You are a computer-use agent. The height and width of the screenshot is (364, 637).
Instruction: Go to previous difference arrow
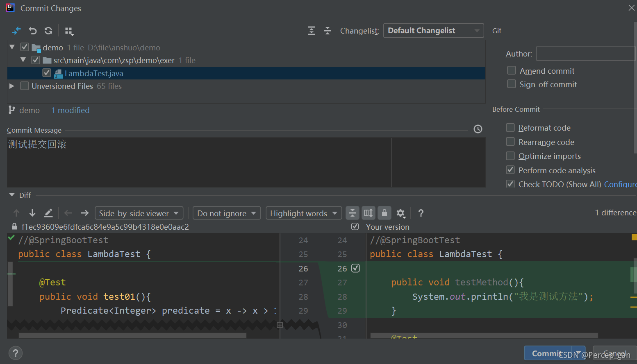16,213
